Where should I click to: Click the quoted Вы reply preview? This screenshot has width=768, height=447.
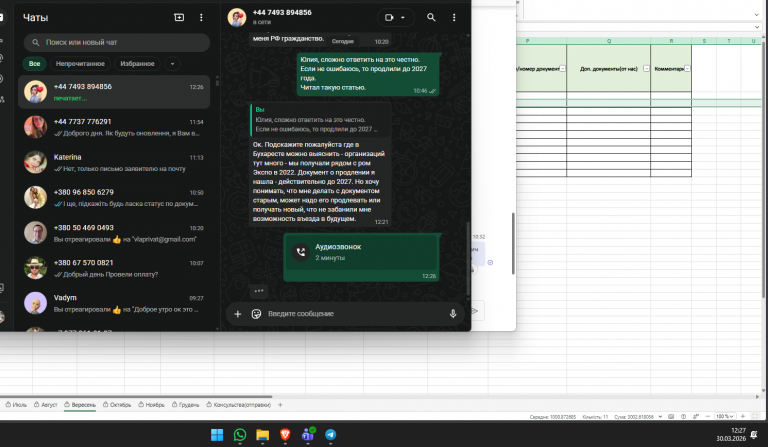(x=320, y=119)
